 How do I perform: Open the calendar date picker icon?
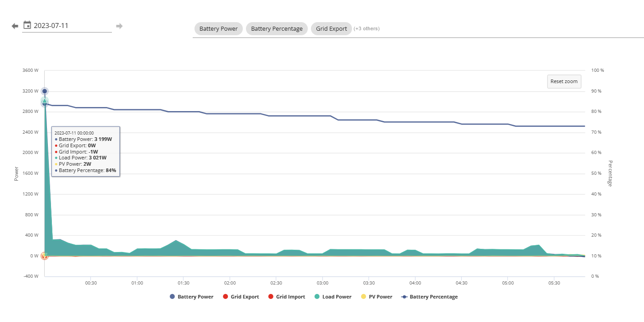pyautogui.click(x=27, y=25)
